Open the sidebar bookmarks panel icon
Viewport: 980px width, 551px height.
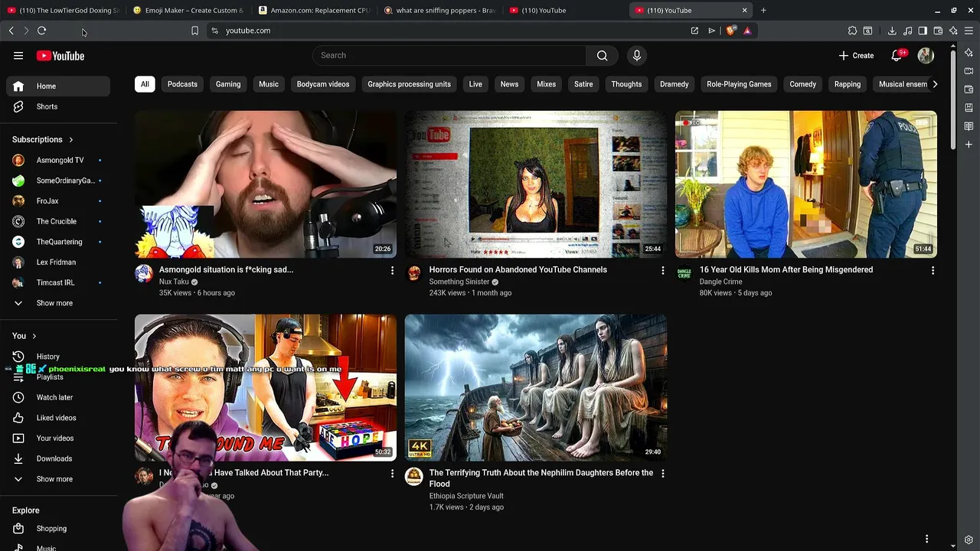pyautogui.click(x=969, y=108)
